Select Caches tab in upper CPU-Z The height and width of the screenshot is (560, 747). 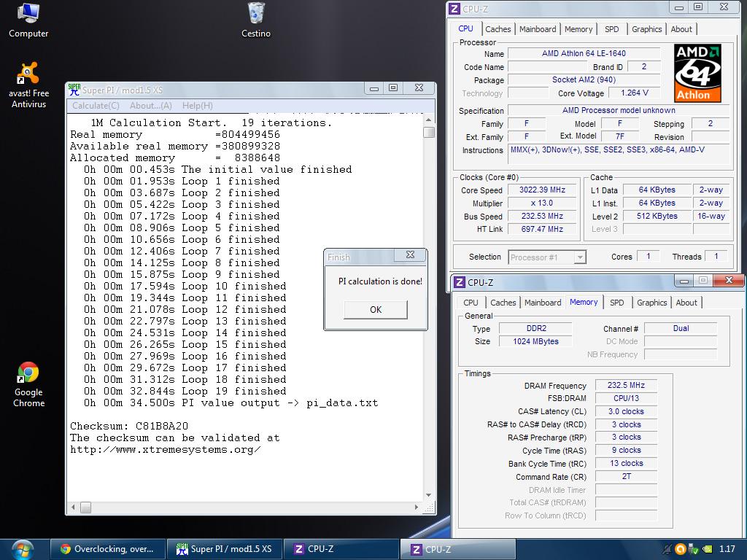pos(498,29)
